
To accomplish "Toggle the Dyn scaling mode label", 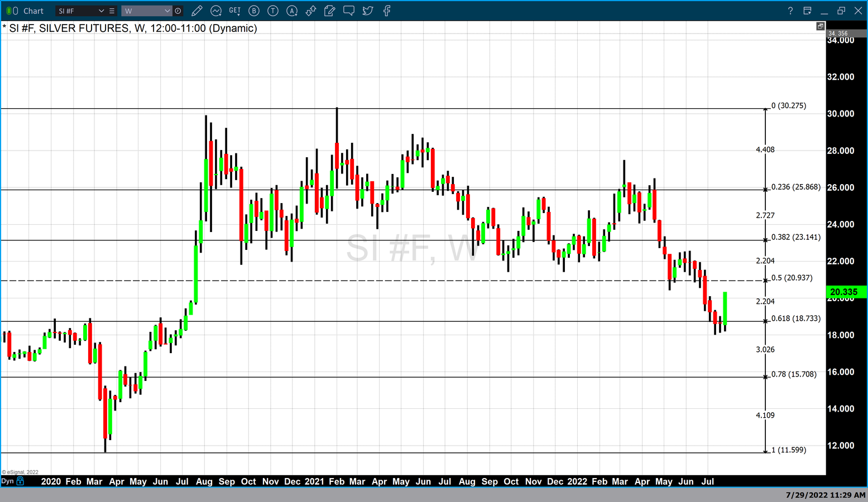I will 7,481.
